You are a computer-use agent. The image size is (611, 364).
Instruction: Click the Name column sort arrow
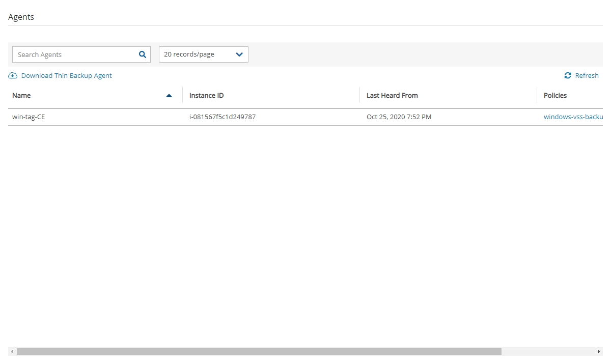(169, 96)
